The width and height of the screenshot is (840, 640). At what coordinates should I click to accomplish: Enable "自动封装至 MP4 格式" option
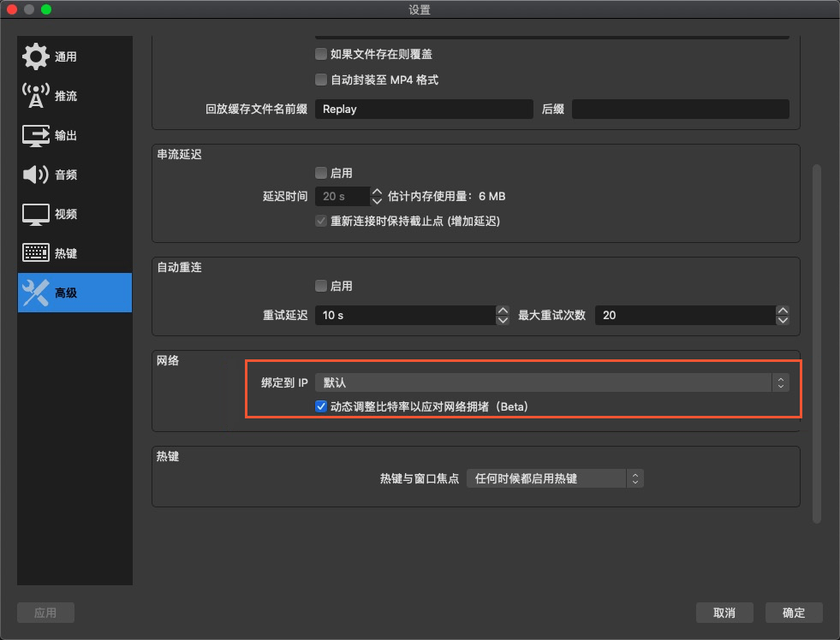(x=321, y=80)
